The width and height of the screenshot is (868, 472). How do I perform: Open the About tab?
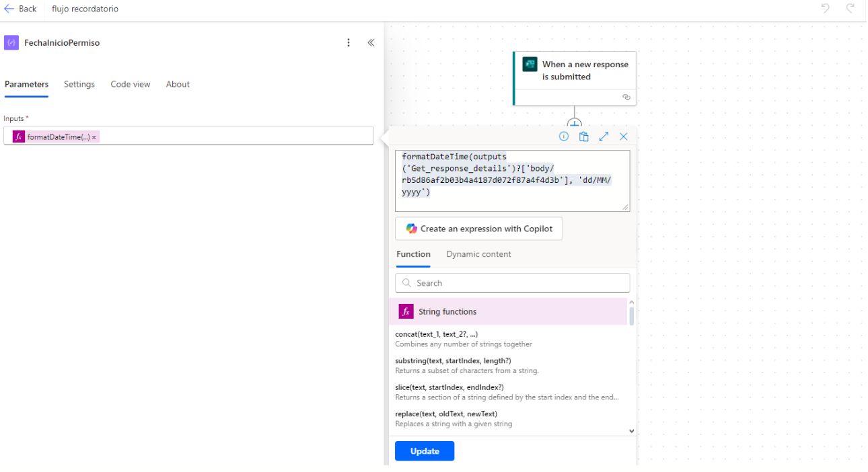(x=178, y=84)
